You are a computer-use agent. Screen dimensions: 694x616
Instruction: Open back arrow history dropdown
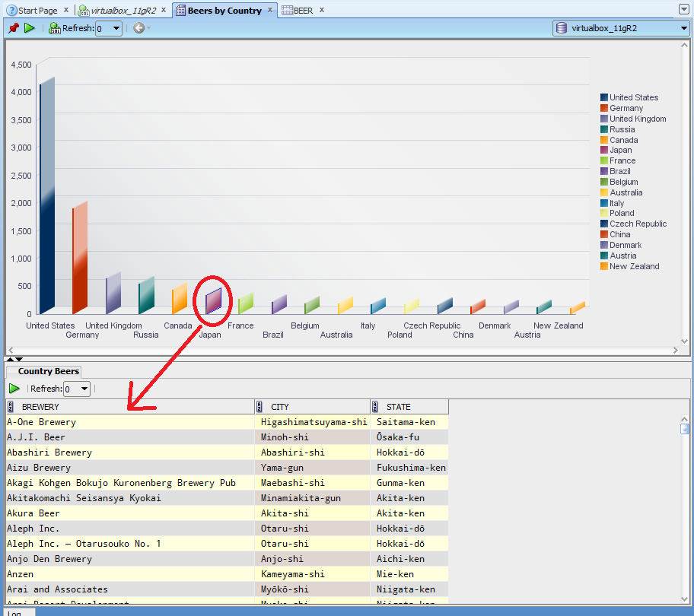coord(148,28)
